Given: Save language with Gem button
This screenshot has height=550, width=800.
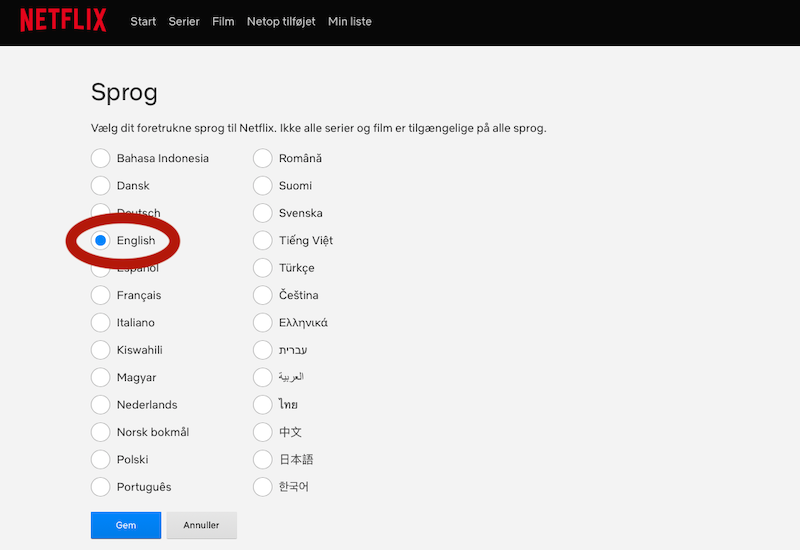Looking at the screenshot, I should tap(126, 525).
